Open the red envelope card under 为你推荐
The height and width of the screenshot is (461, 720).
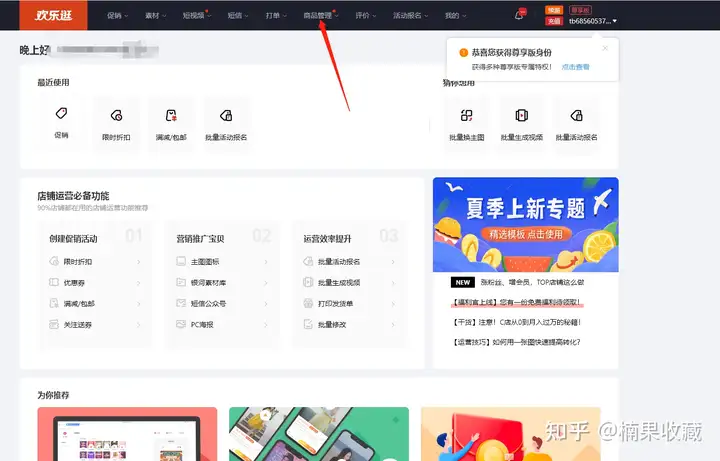click(511, 434)
